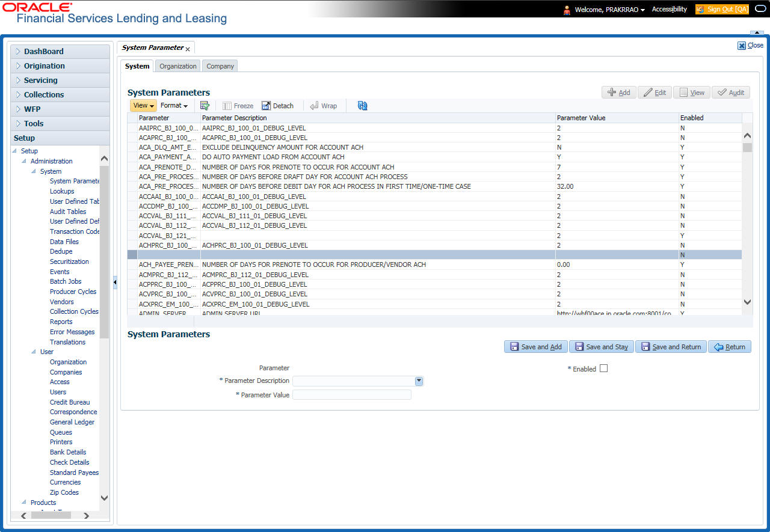Open Lookups in the setup tree
The width and height of the screenshot is (770, 532).
pyautogui.click(x=62, y=191)
